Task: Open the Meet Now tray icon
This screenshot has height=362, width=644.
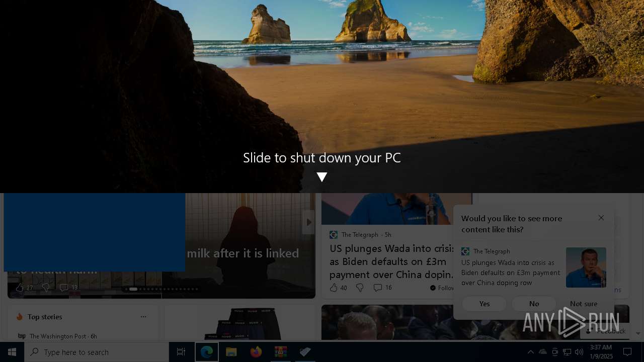Action: click(x=555, y=352)
